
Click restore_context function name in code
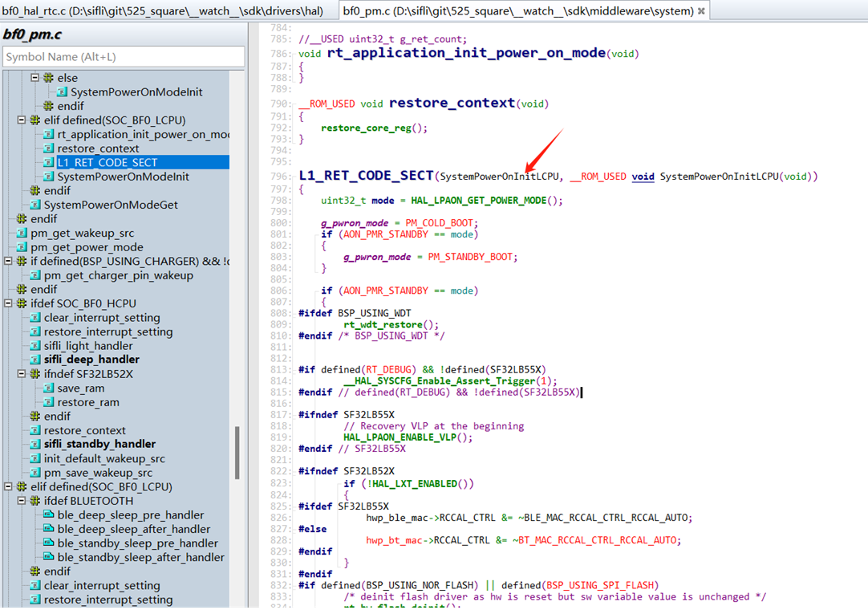[x=452, y=103]
